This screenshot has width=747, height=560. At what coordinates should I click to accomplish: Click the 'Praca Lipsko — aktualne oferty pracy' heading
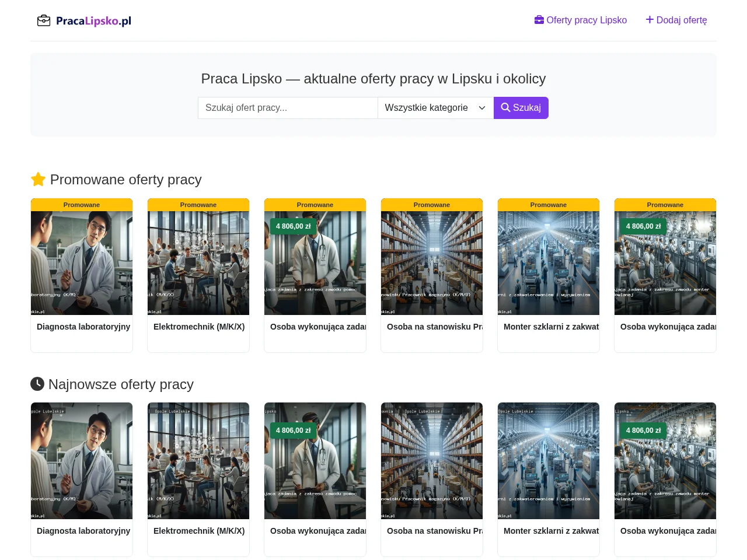pos(373,79)
